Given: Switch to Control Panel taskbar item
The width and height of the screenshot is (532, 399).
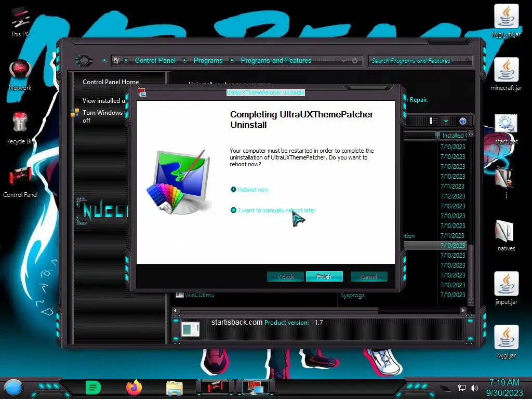Looking at the screenshot, I should [216, 388].
